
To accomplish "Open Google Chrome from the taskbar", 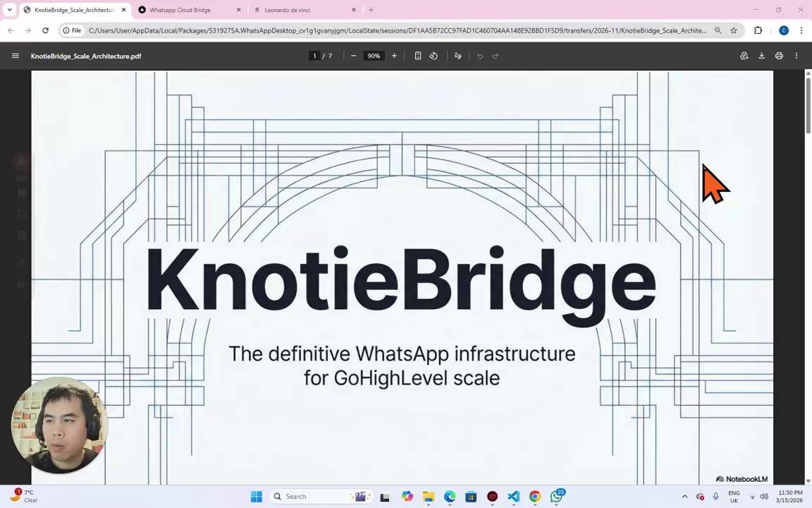I will [x=535, y=497].
